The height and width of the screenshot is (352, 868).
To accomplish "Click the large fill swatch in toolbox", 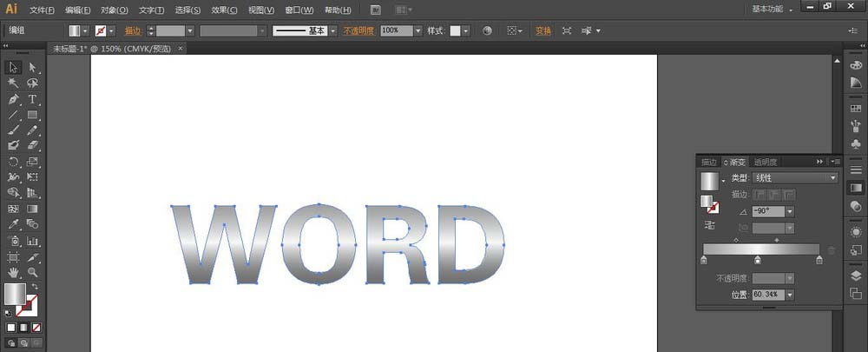I will click(x=15, y=295).
